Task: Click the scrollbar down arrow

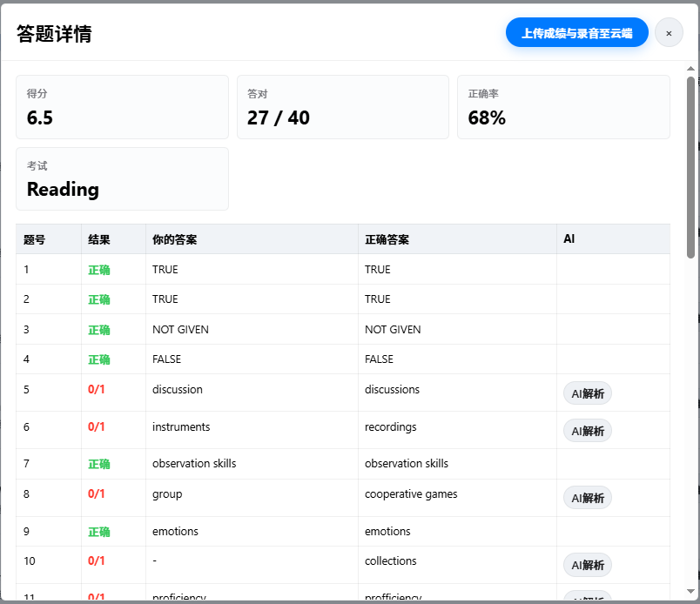Action: [x=690, y=591]
